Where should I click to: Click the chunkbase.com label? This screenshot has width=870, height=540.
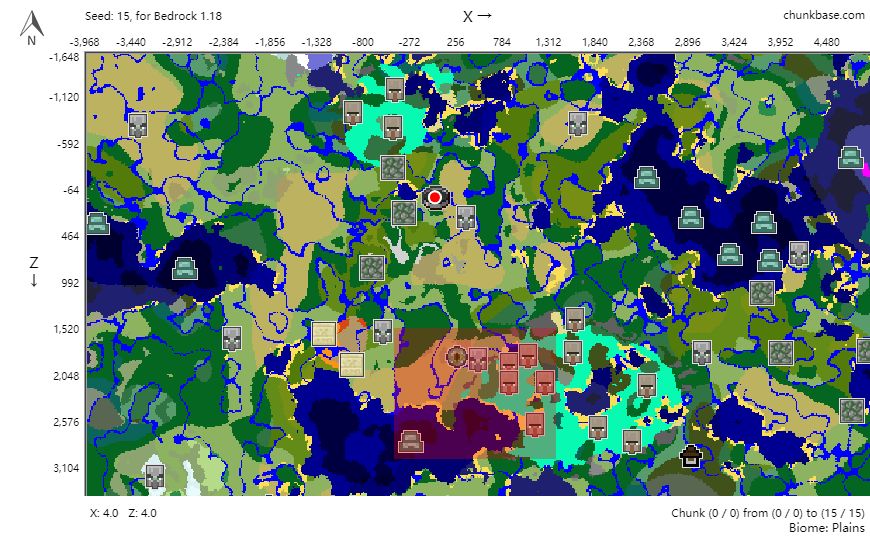tap(823, 16)
